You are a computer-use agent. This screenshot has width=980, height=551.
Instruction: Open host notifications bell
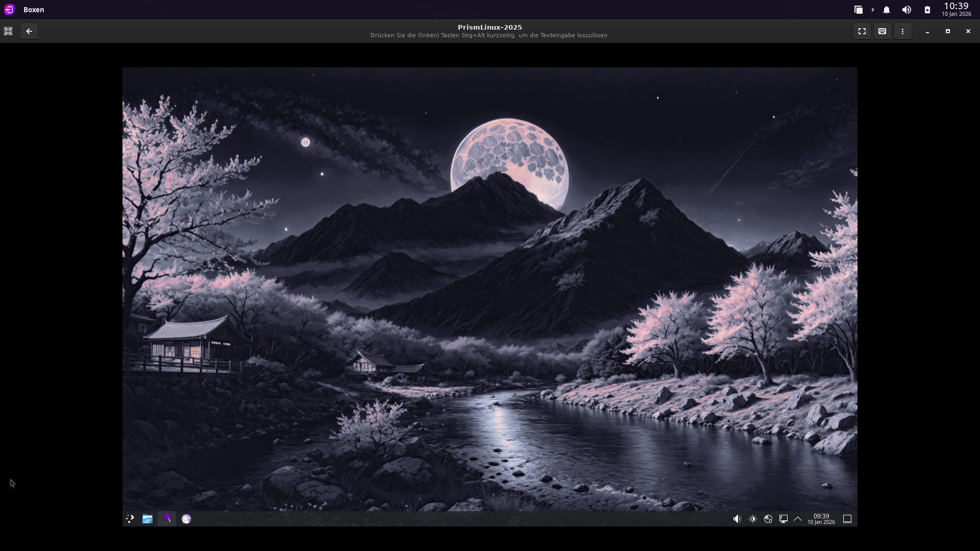tap(887, 10)
